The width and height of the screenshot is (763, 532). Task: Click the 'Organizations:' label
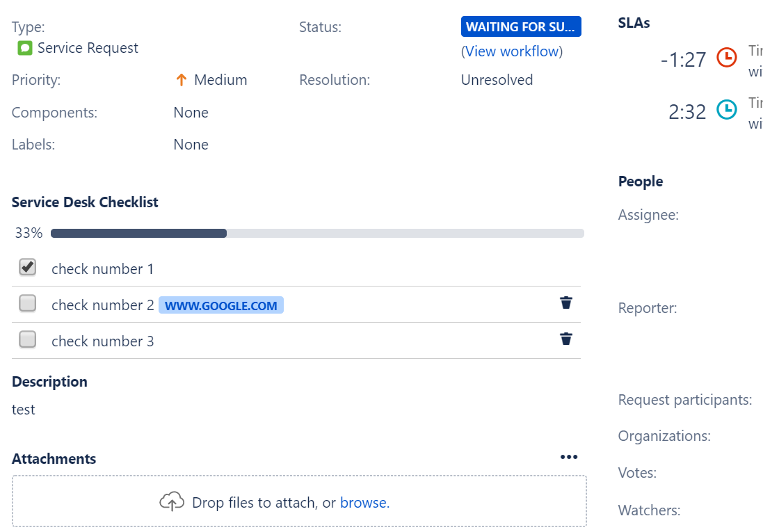(664, 436)
